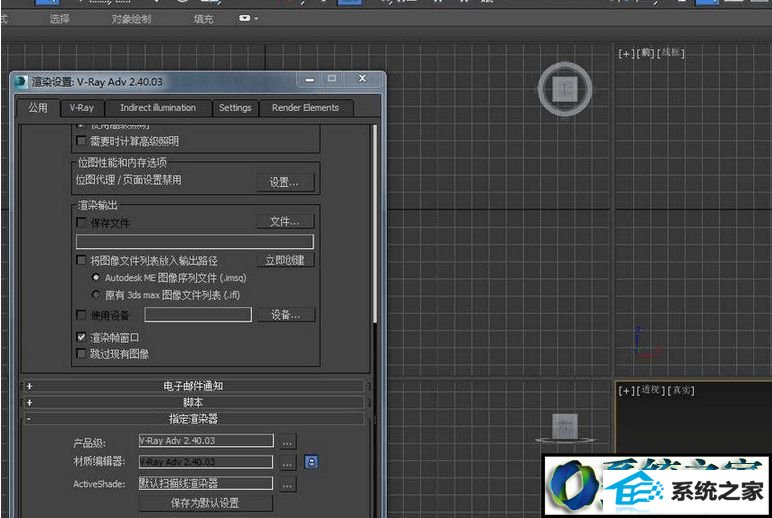Image resolution: width=772 pixels, height=518 pixels.
Task: Click the 文件... button
Action: (x=285, y=222)
